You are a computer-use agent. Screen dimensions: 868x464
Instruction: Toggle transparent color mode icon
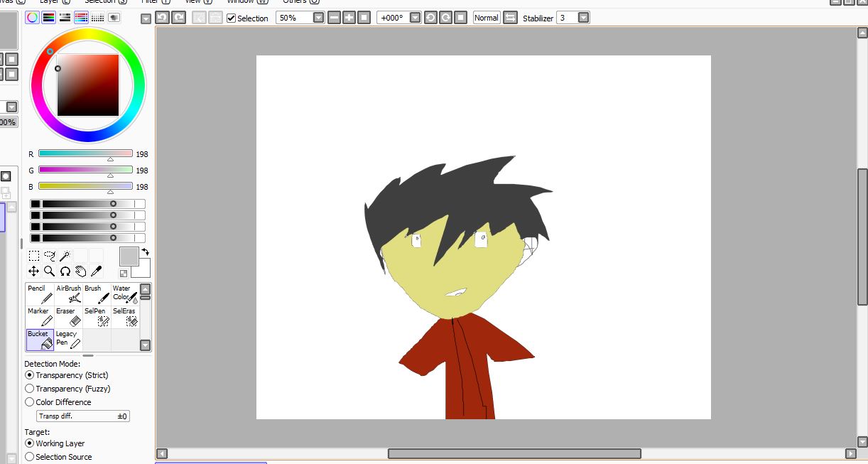(x=124, y=273)
